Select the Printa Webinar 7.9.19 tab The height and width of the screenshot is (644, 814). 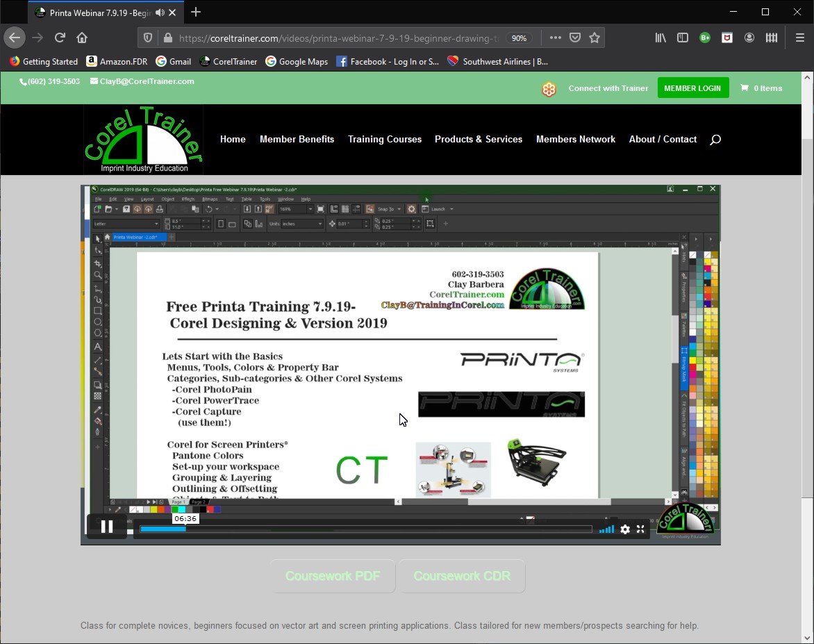[100, 13]
